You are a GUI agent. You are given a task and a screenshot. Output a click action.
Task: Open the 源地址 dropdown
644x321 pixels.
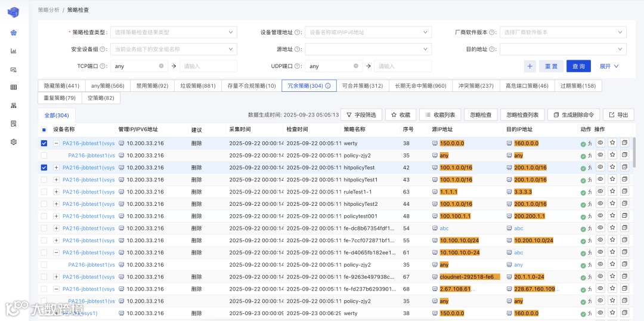[369, 49]
